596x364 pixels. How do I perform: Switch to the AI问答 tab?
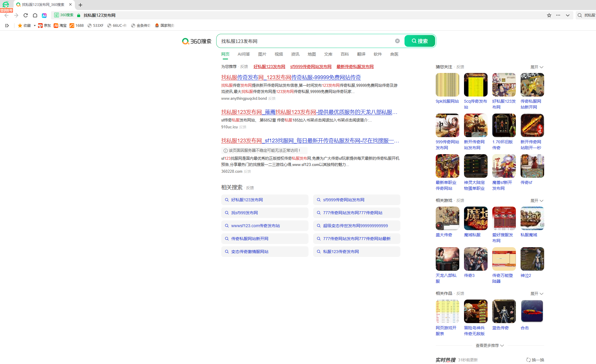(244, 54)
